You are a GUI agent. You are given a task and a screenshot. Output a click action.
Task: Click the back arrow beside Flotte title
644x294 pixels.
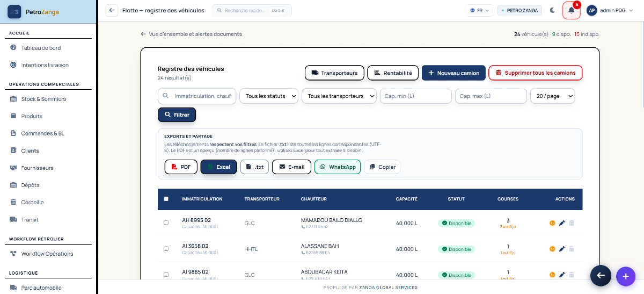tap(112, 10)
